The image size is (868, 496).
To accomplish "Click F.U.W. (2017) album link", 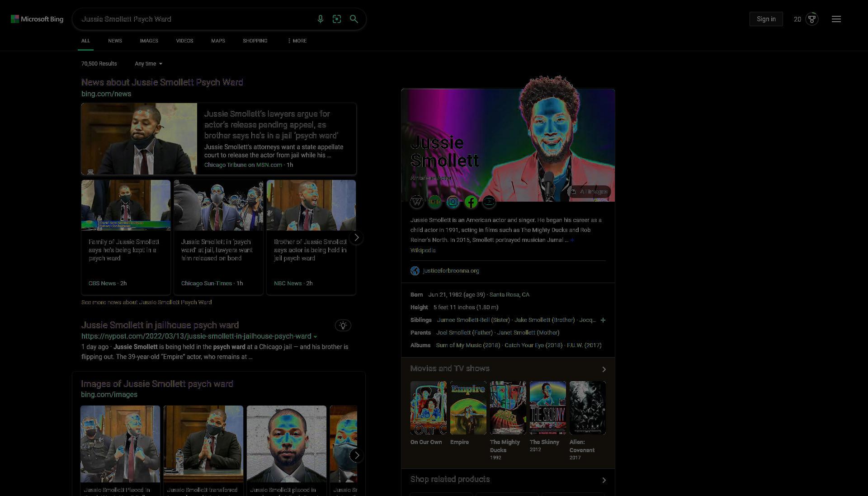I will [x=584, y=345].
